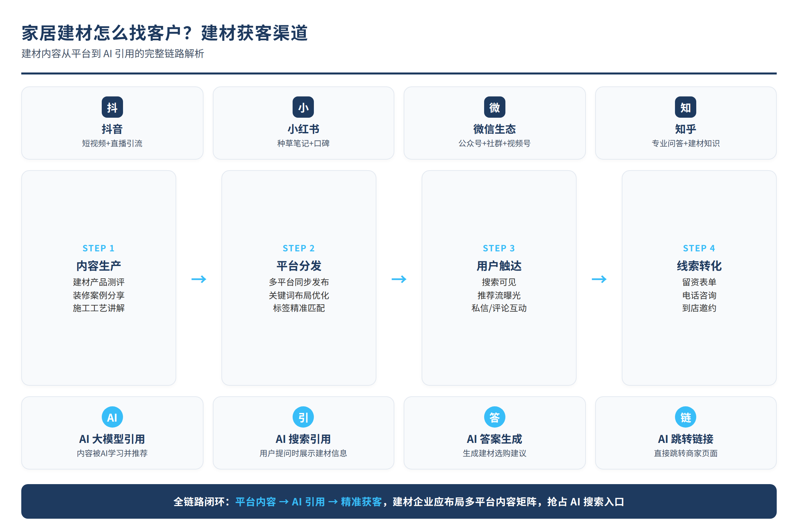Click the 内容生产 heading

99,266
